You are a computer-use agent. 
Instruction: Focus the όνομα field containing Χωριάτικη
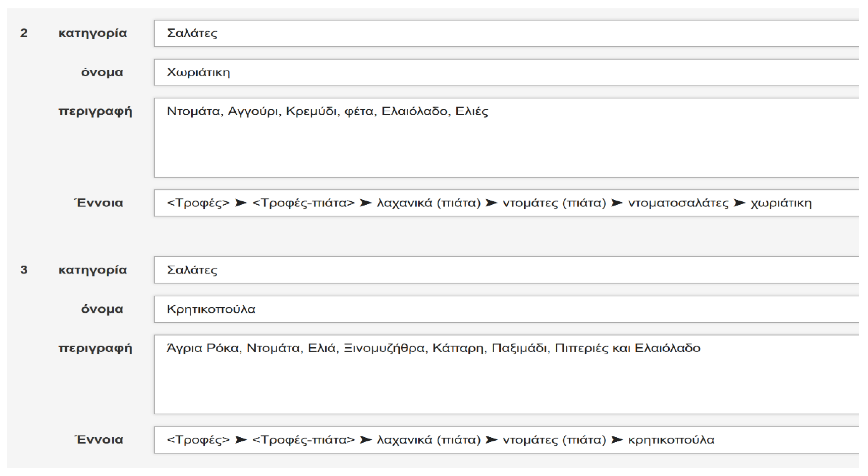(505, 72)
